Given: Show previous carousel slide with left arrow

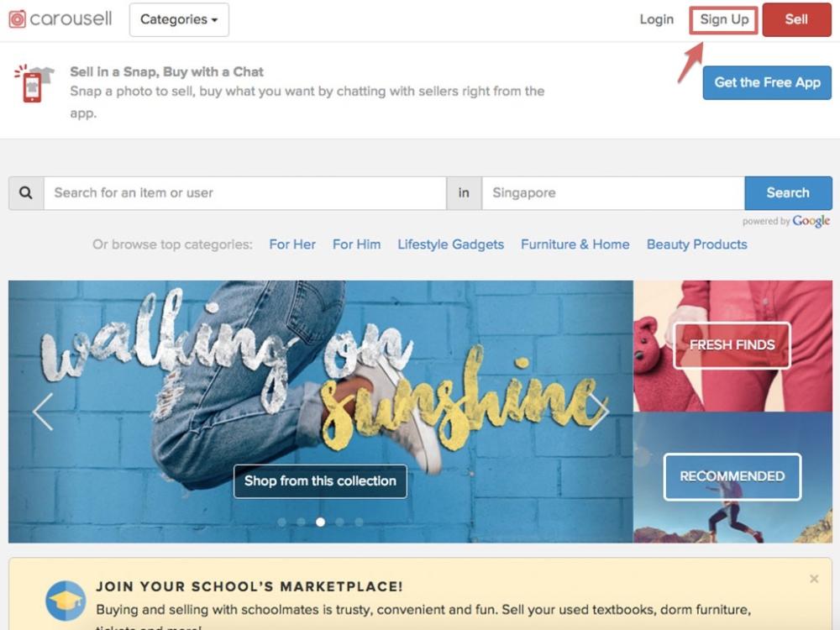Looking at the screenshot, I should pos(44,412).
